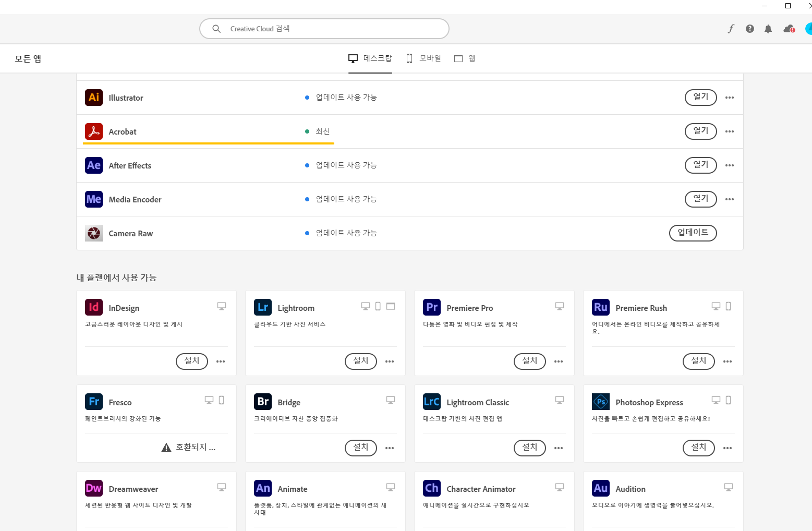
Task: Click the Illustrator app icon
Action: 94,98
